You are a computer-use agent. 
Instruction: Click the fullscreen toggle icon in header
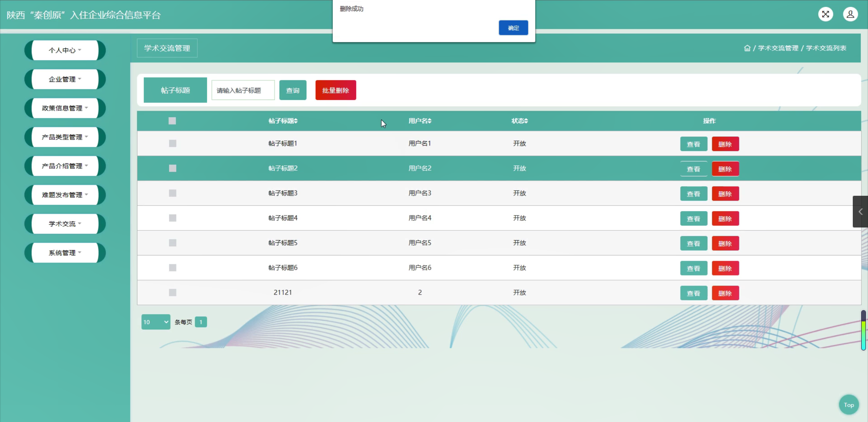click(825, 14)
